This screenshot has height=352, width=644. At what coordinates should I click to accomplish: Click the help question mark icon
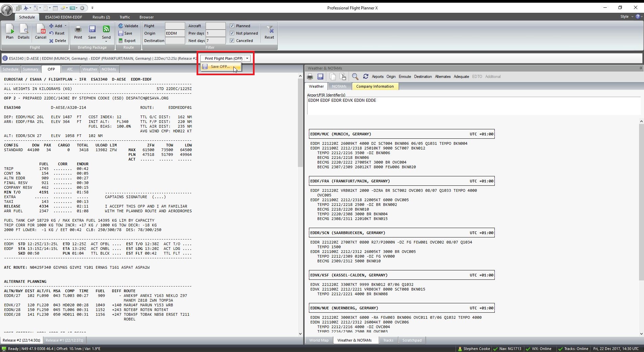tap(638, 16)
